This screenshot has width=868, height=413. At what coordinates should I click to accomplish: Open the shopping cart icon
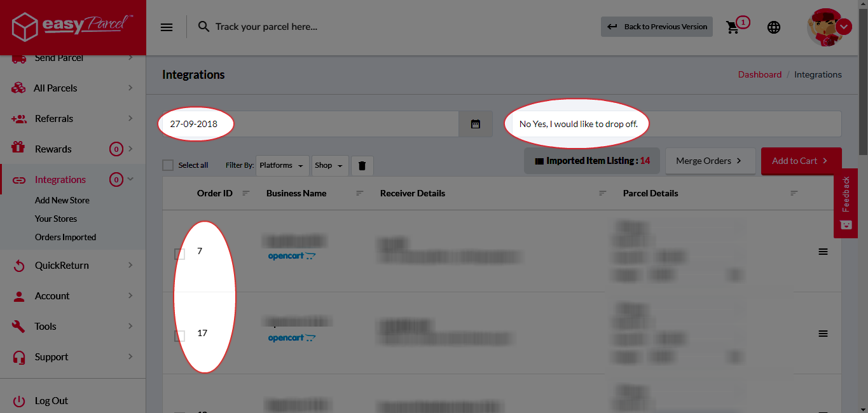pos(733,27)
